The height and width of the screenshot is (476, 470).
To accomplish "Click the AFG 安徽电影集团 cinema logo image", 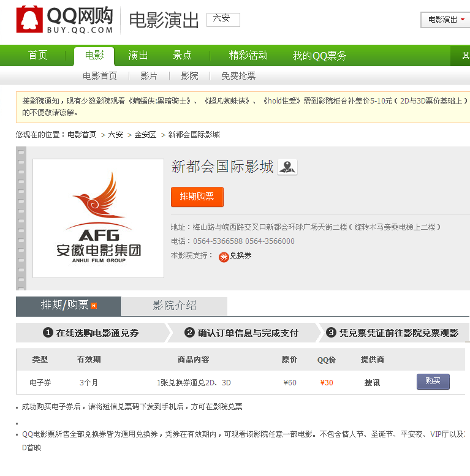I will pyautogui.click(x=99, y=218).
